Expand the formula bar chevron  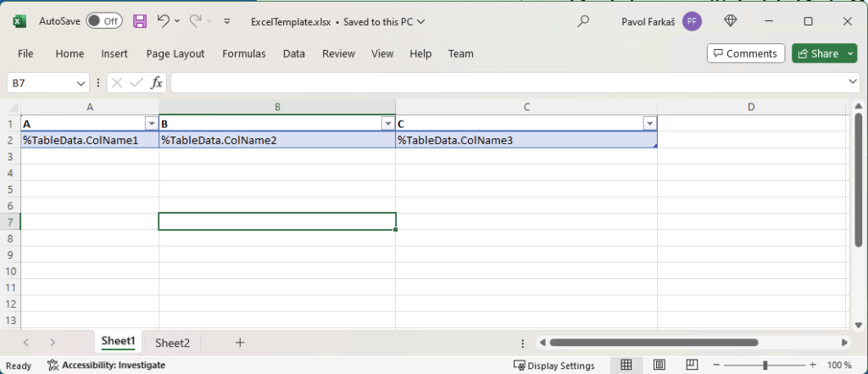click(x=854, y=82)
